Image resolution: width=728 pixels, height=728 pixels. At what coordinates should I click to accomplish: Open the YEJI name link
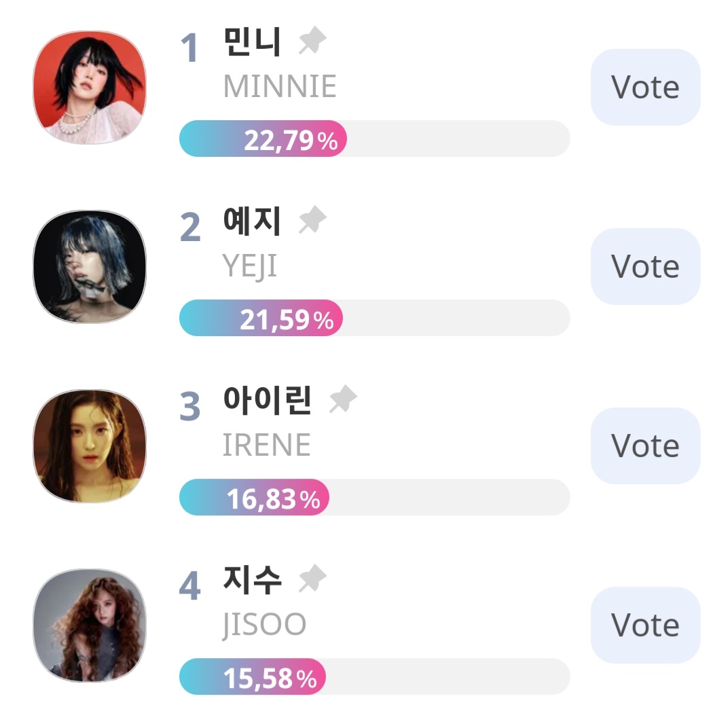click(x=249, y=266)
